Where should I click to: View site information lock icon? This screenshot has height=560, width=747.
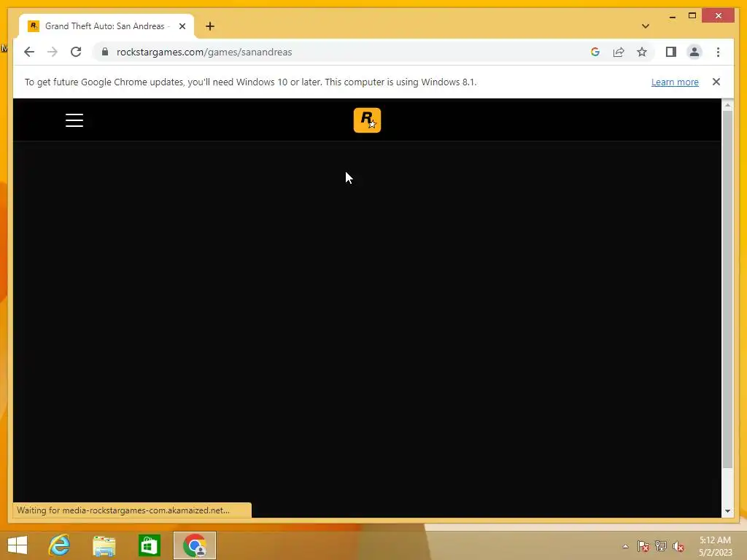105,52
